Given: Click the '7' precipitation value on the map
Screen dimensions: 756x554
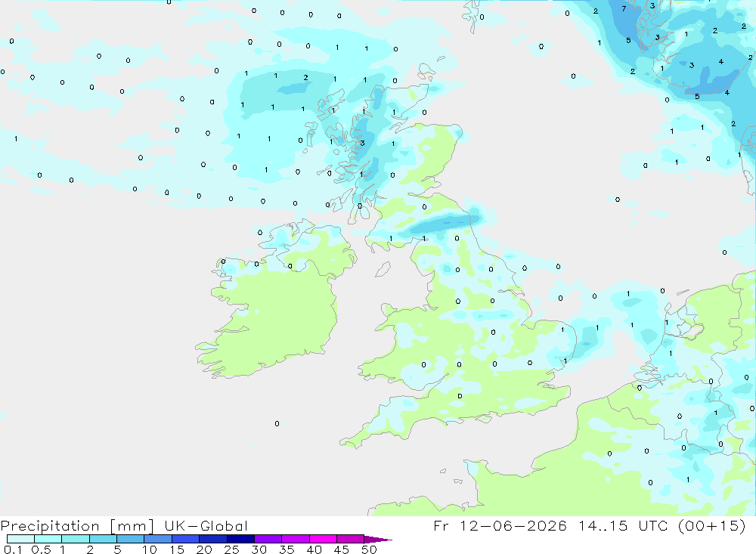Looking at the screenshot, I should click(x=624, y=8).
